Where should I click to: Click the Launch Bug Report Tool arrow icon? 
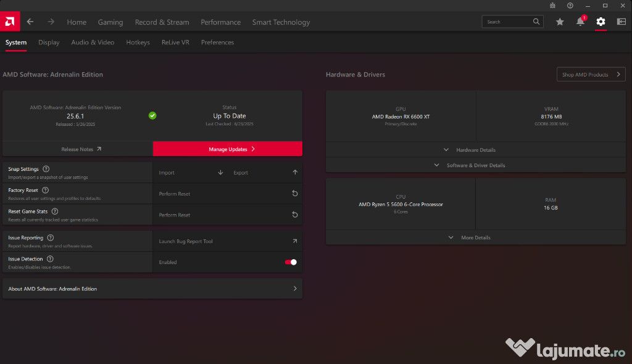[x=295, y=241]
